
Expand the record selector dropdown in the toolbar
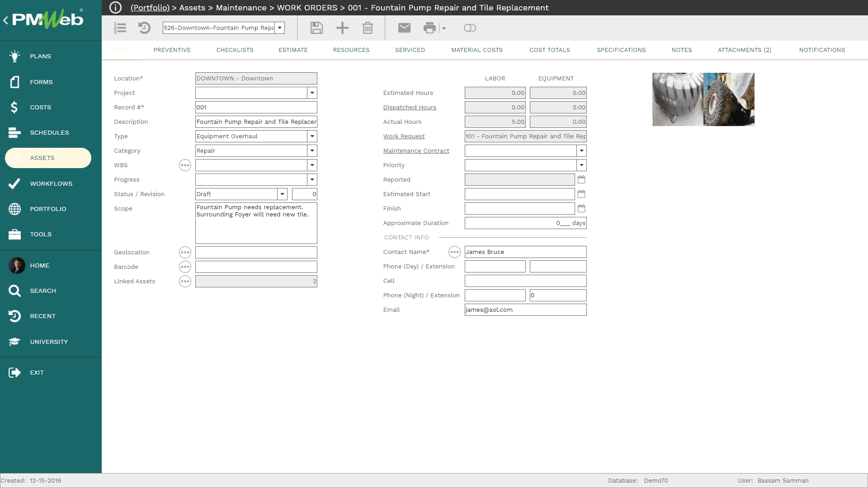280,28
